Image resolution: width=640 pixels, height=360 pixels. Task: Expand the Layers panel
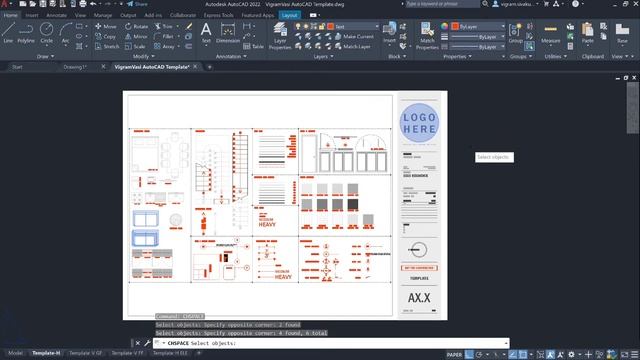click(323, 56)
